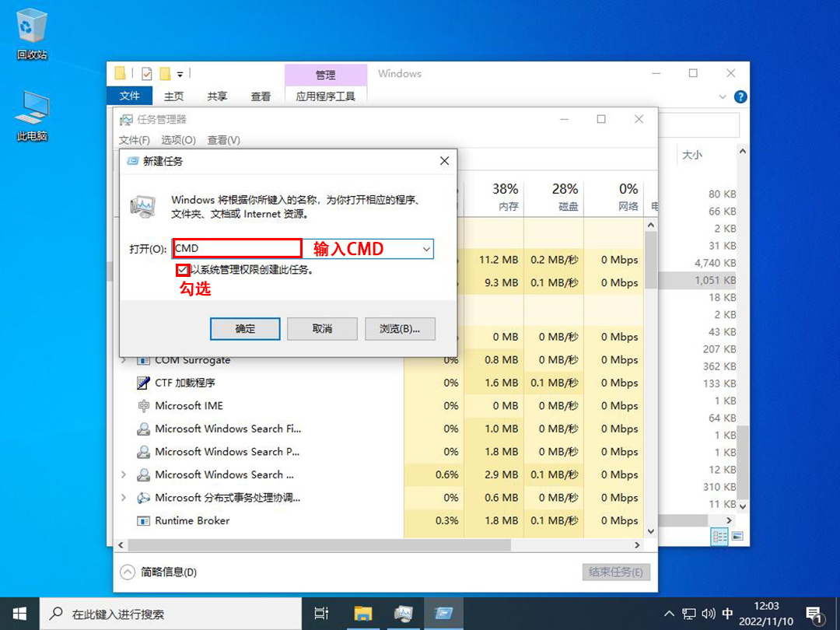The width and height of the screenshot is (840, 630).
Task: Open the This PC desktop icon
Action: point(32,115)
